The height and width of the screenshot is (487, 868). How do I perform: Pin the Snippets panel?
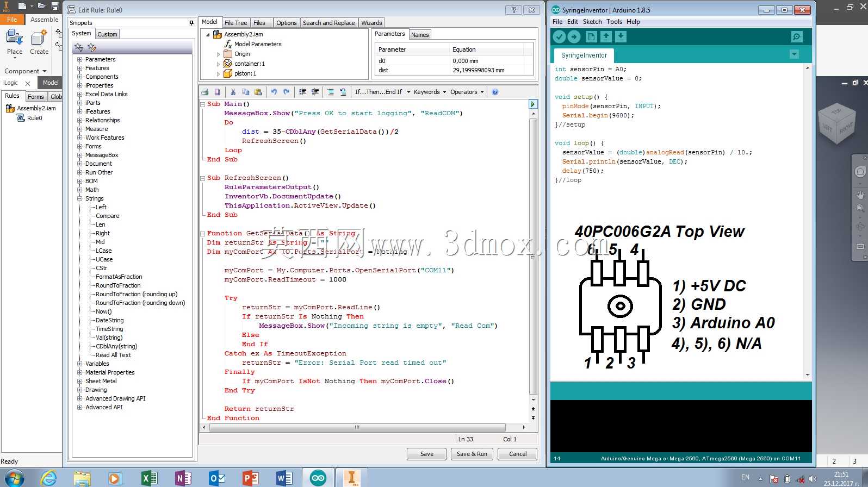191,23
